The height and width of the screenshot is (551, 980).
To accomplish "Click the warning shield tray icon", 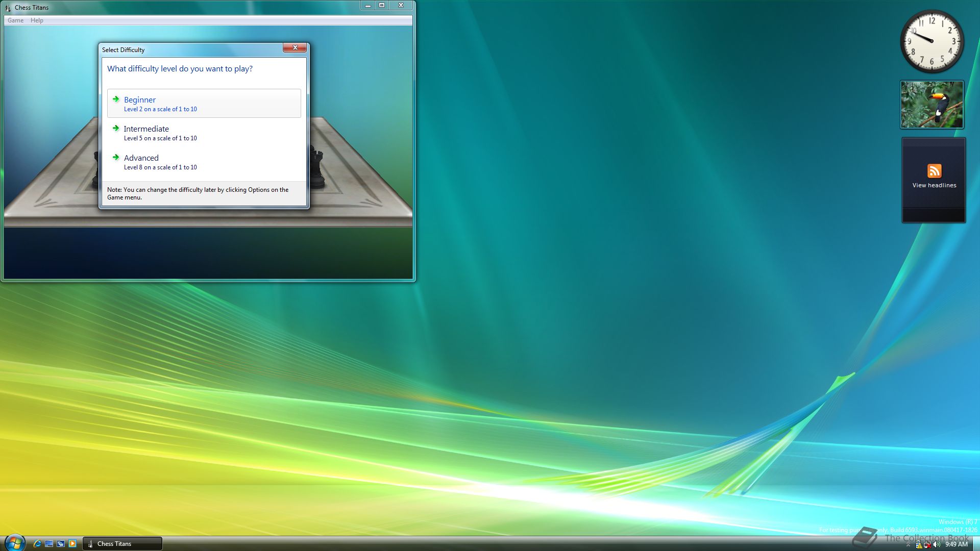I will 919,544.
